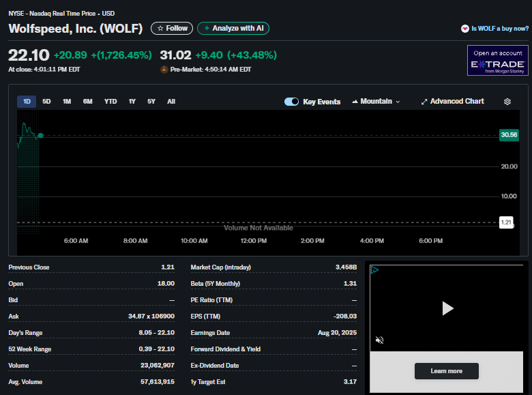Click the green dot at end of price line
This screenshot has height=395, width=532.
click(41, 135)
